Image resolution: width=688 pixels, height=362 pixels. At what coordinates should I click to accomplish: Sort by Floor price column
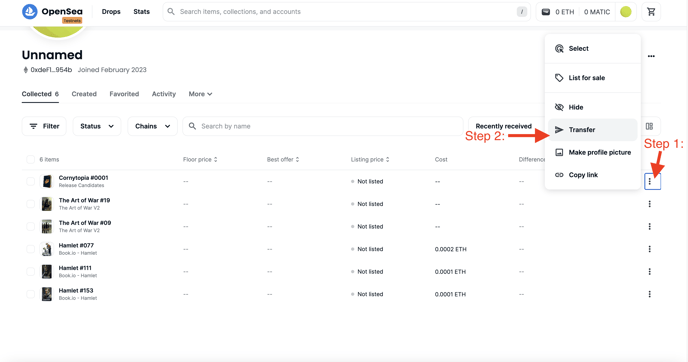(x=200, y=159)
